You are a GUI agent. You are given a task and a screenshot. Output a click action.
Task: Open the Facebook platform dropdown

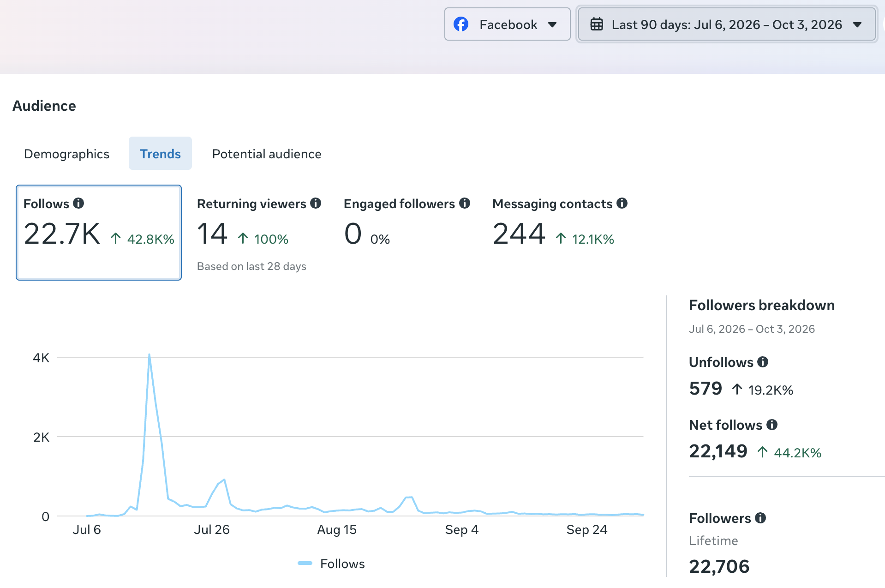(x=507, y=24)
